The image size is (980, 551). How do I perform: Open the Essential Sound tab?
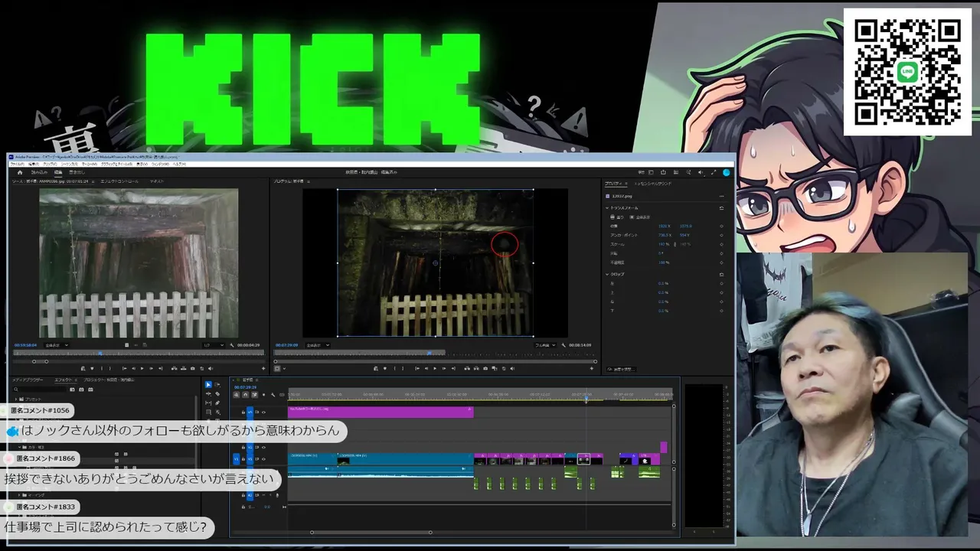653,184
